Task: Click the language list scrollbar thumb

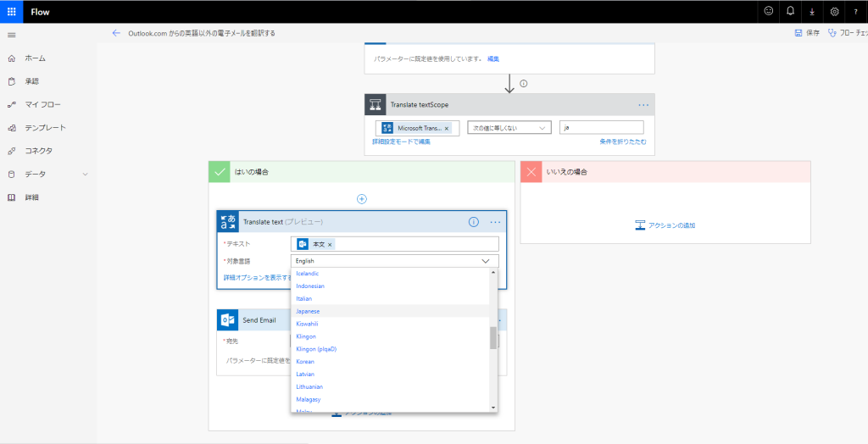Action: 493,338
